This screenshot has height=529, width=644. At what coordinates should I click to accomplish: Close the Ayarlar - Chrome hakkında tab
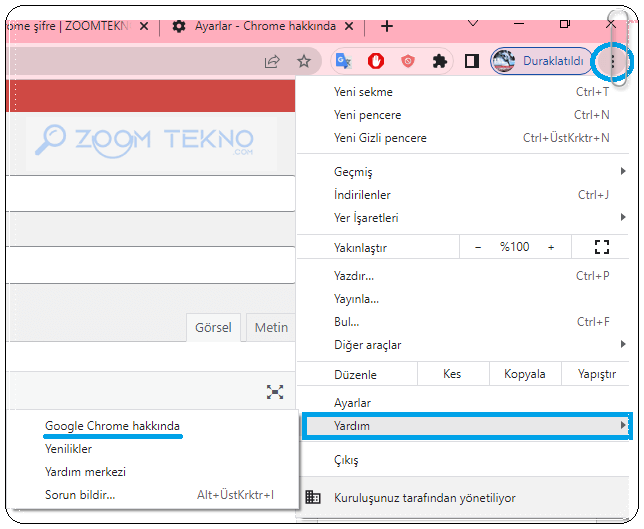tap(349, 26)
